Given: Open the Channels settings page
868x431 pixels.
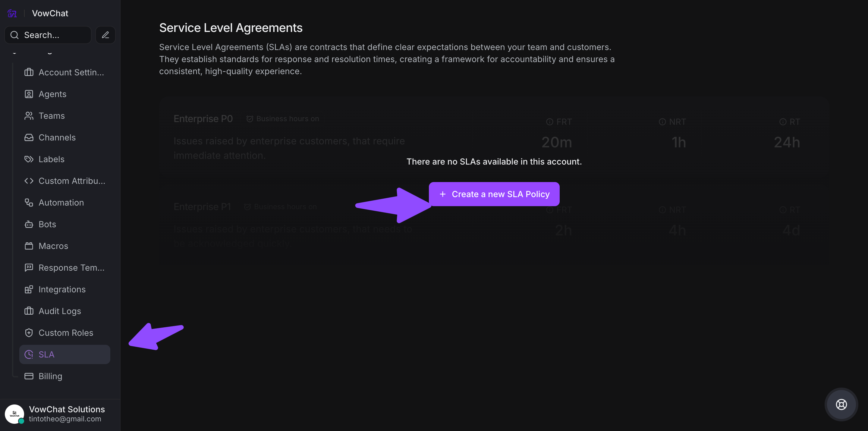Looking at the screenshot, I should (x=57, y=137).
